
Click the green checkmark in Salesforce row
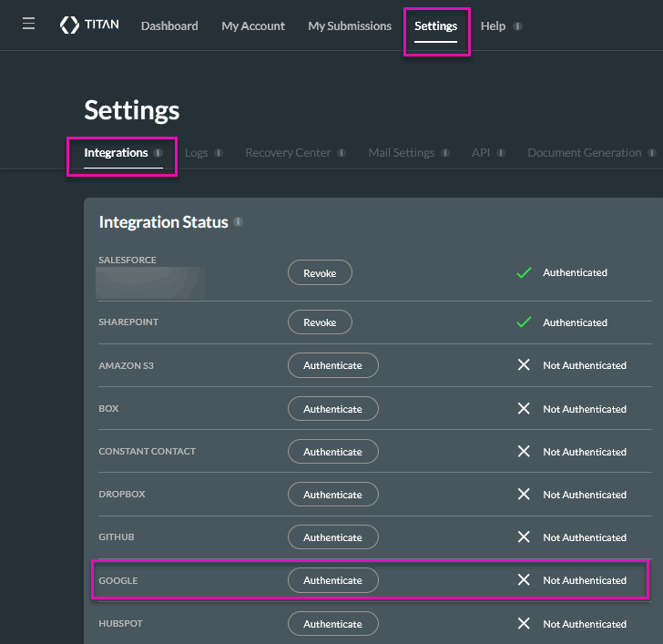point(524,272)
